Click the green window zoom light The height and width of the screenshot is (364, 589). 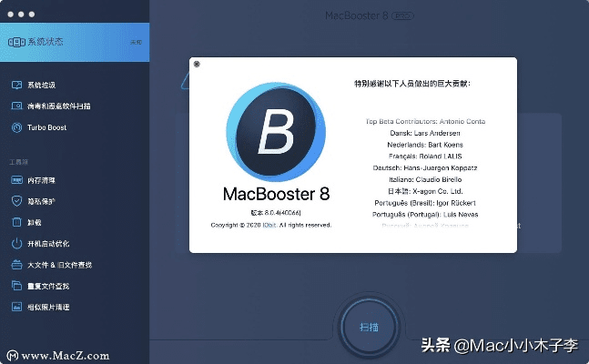click(x=32, y=15)
